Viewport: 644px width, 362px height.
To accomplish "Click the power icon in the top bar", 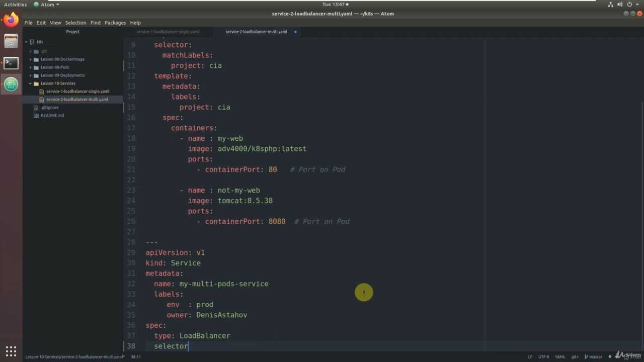I will point(629,5).
